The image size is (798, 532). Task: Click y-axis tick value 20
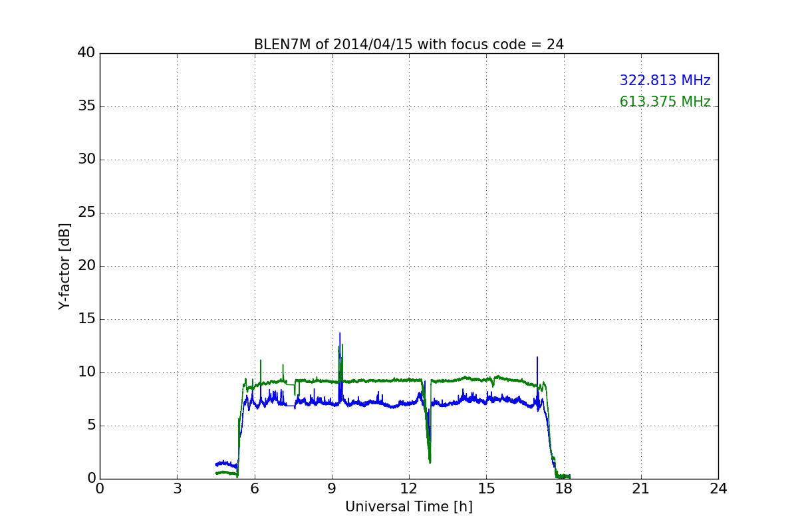coord(86,266)
